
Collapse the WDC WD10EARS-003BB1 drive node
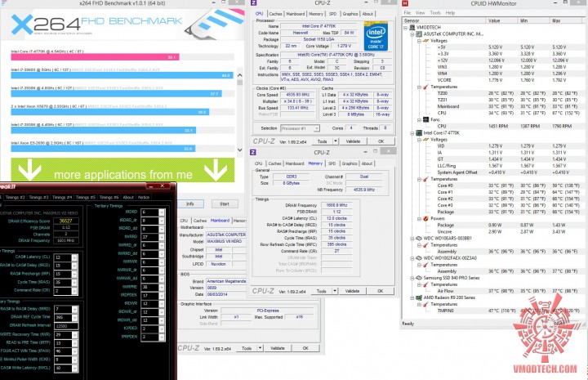coord(412,238)
